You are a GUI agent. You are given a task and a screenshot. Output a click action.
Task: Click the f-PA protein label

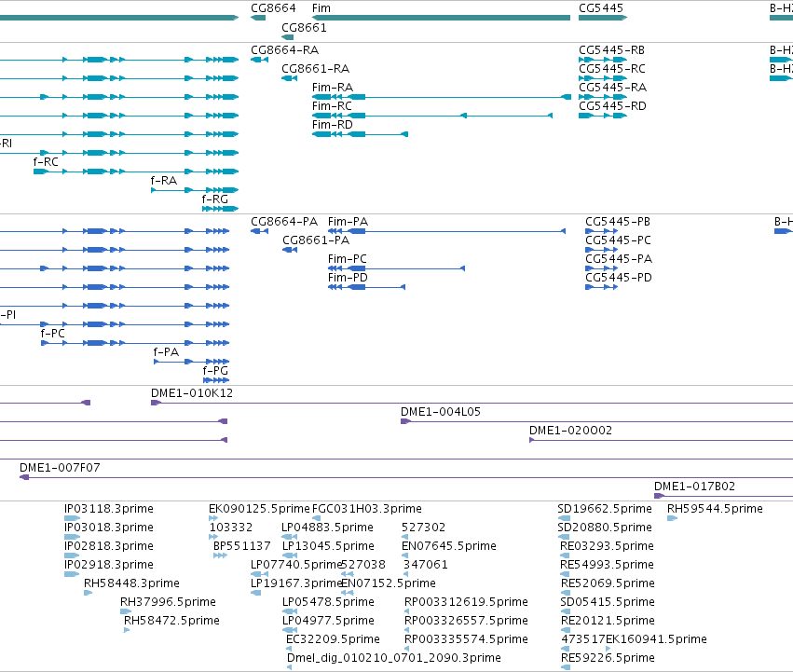(167, 352)
